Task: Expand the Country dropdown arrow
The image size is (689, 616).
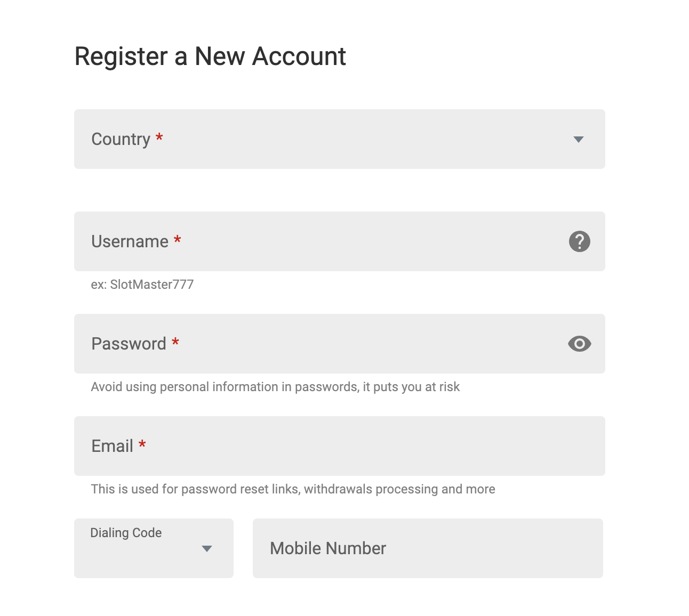Action: tap(578, 140)
